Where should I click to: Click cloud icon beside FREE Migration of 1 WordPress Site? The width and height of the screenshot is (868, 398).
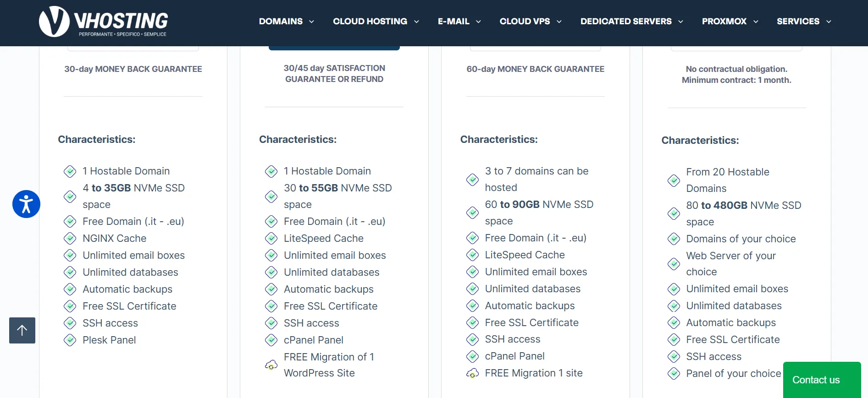tap(271, 365)
